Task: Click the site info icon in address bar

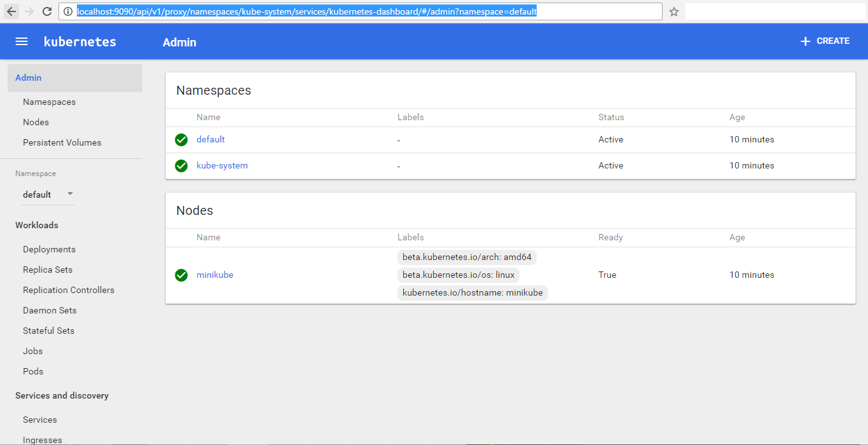Action: pos(68,11)
